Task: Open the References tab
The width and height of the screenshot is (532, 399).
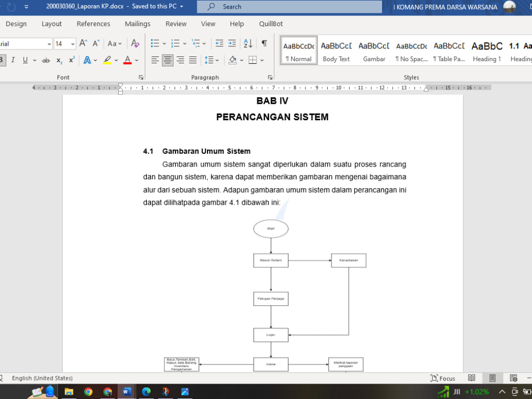Action: pos(93,24)
